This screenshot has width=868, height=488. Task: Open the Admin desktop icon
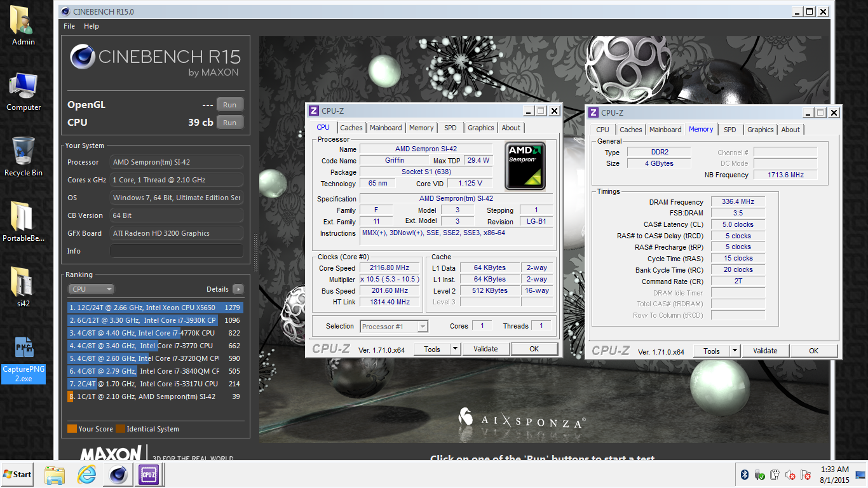click(24, 26)
